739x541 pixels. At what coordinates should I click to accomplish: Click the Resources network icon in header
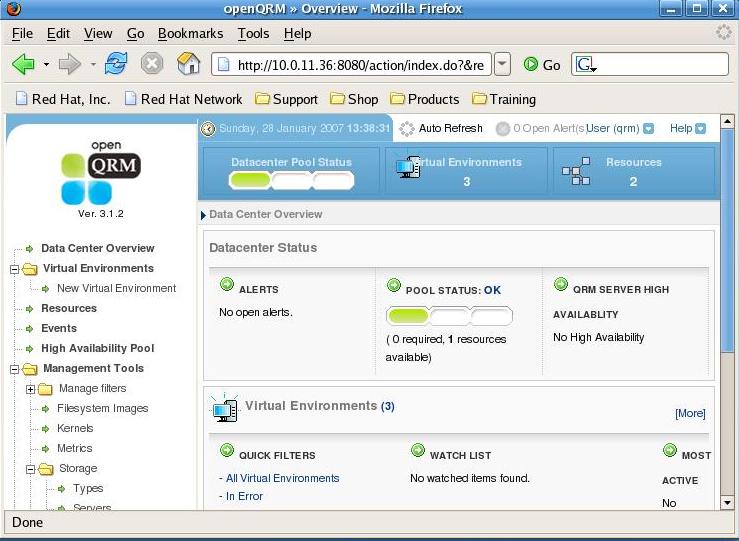(x=576, y=171)
